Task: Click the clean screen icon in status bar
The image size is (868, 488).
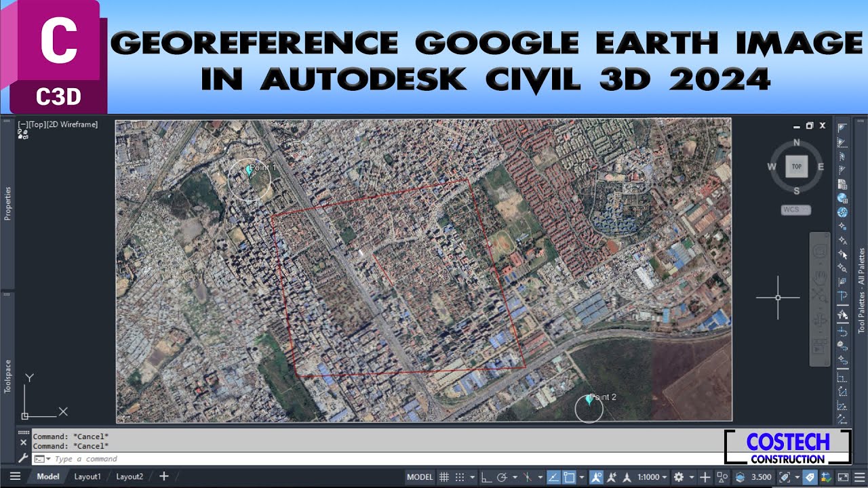Action: tap(843, 477)
